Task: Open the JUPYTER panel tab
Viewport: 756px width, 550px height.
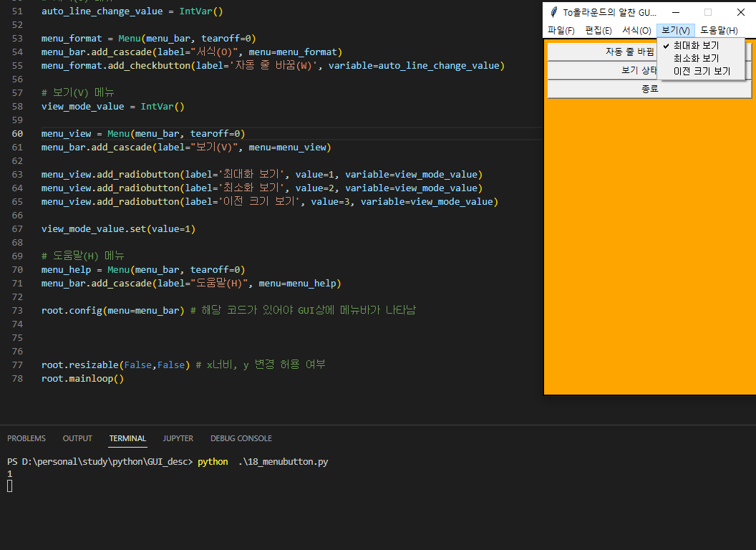Action: pyautogui.click(x=178, y=438)
